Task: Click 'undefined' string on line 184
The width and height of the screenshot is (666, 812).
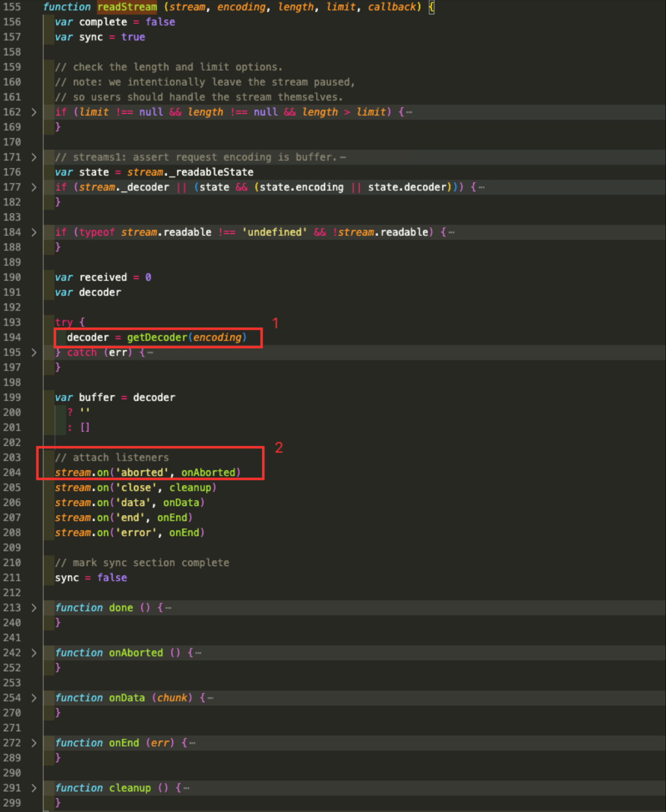Action: [x=275, y=232]
